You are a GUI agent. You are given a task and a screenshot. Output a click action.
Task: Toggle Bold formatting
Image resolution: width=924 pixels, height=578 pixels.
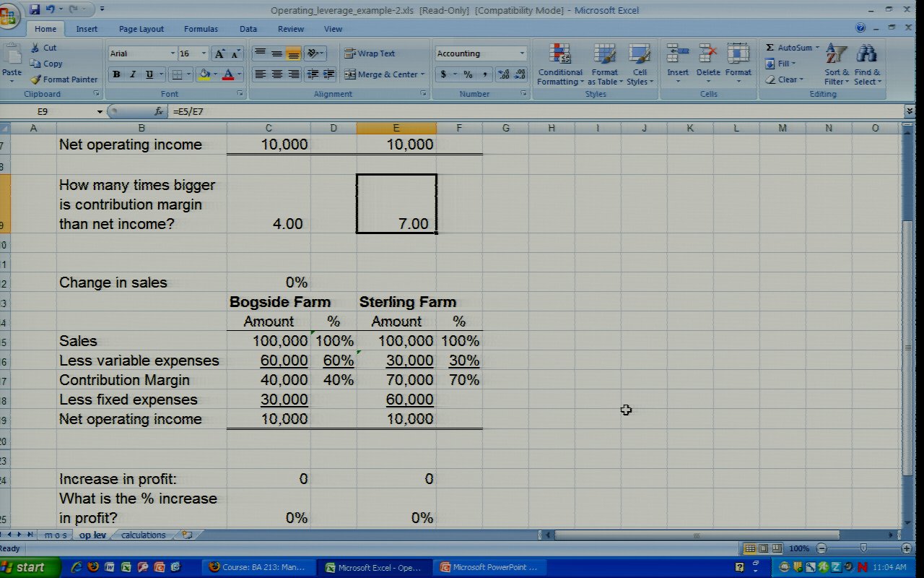pyautogui.click(x=116, y=74)
